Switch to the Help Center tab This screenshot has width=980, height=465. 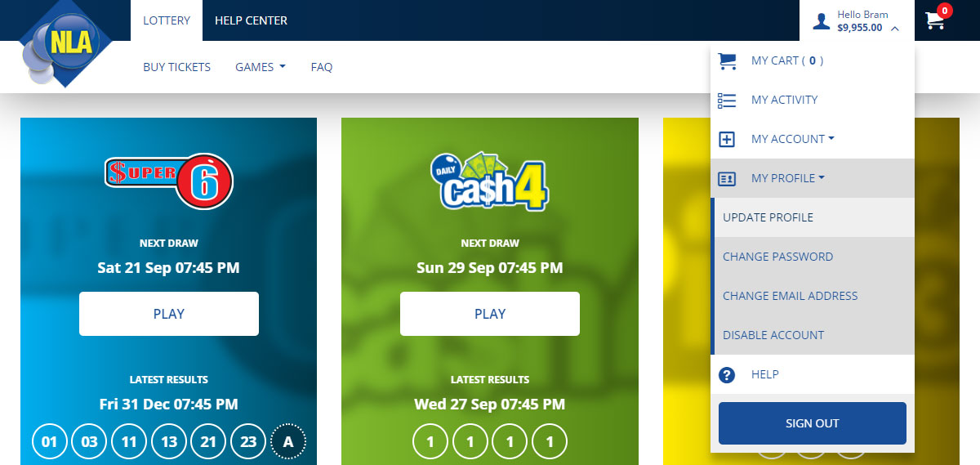point(251,20)
